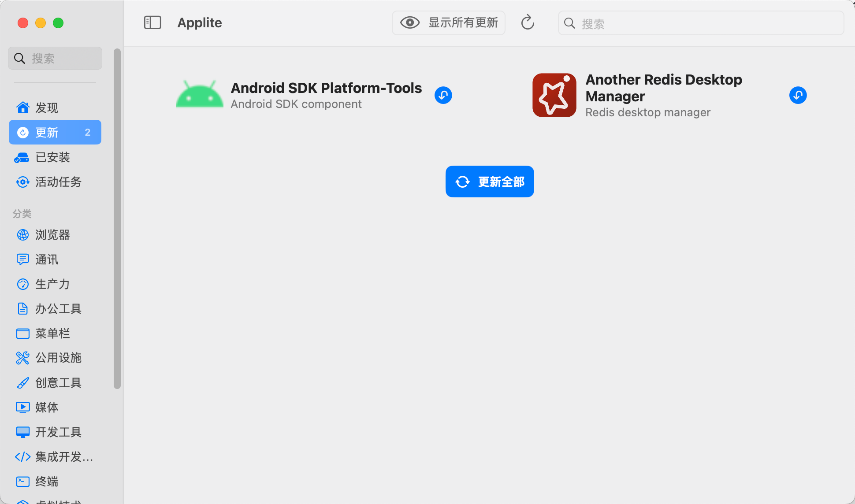Toggle the sidebar panel icon

[152, 22]
